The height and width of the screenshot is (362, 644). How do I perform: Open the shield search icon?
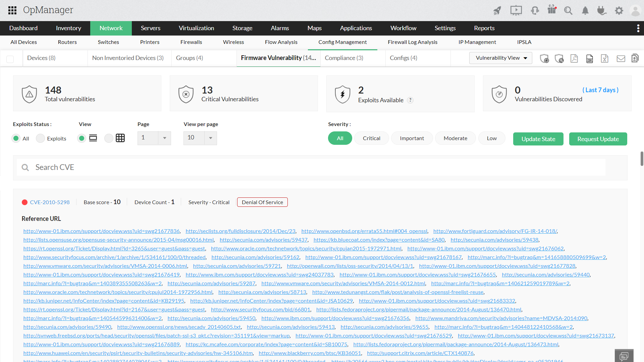click(x=559, y=59)
